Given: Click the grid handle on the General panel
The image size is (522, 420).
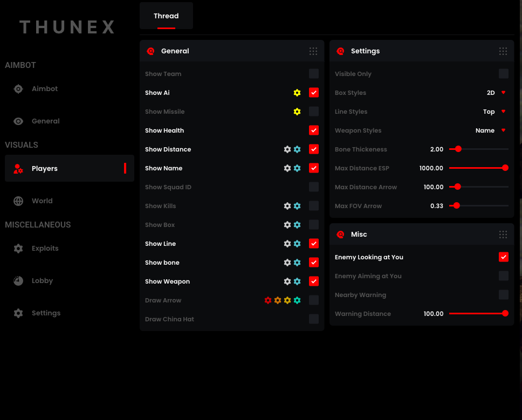Looking at the screenshot, I should [x=313, y=51].
